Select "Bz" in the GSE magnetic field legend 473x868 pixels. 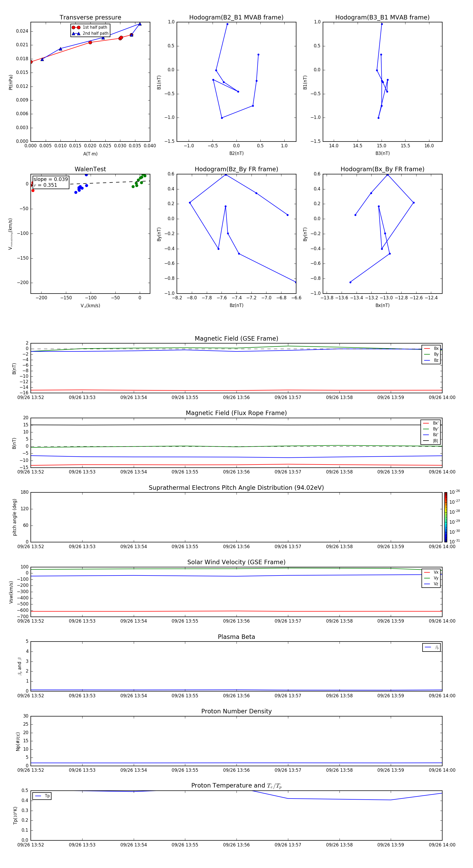[x=431, y=360]
